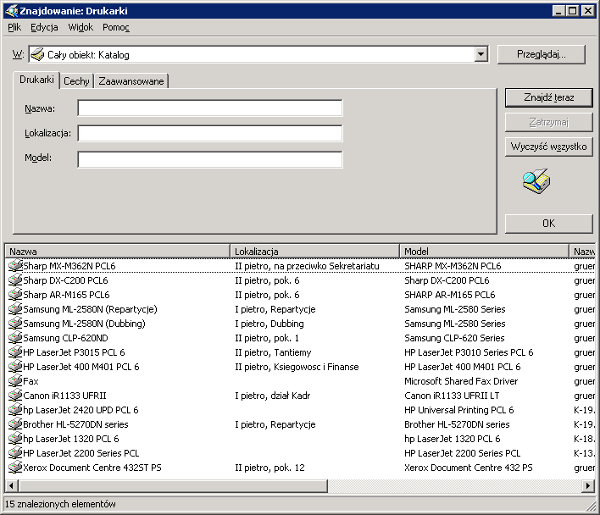Screen dimensions: 600x515
Task: Click the icon beside hp LaserJet 1320 PCL 6
Action: pos(15,438)
